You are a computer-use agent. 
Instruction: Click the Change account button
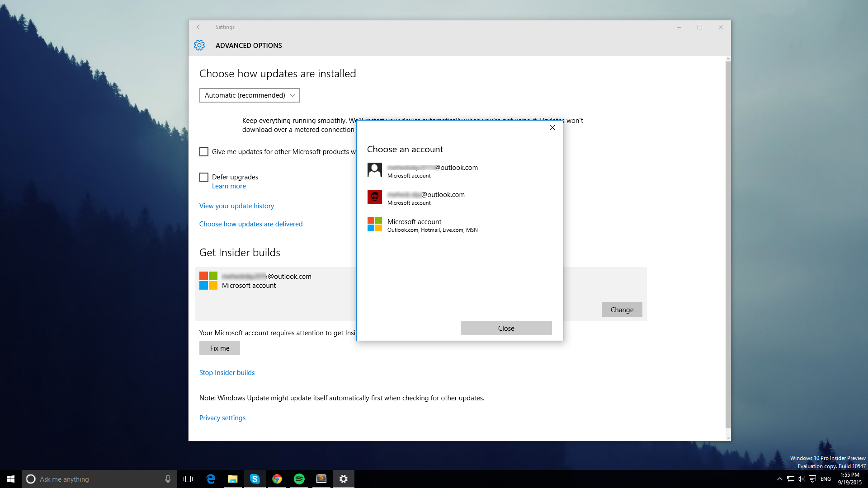click(622, 310)
